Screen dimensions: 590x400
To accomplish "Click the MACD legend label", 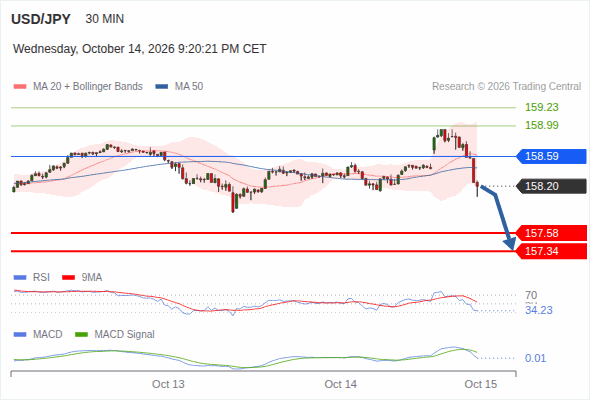I will coord(48,335).
